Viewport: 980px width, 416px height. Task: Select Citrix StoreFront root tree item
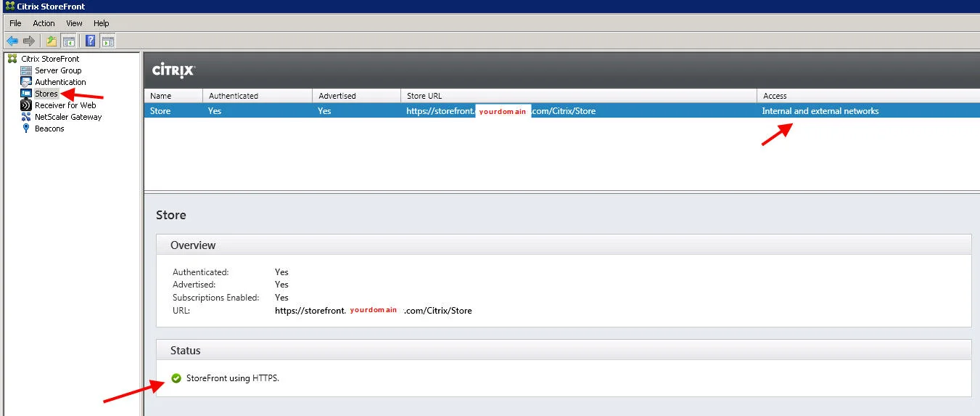click(x=50, y=59)
